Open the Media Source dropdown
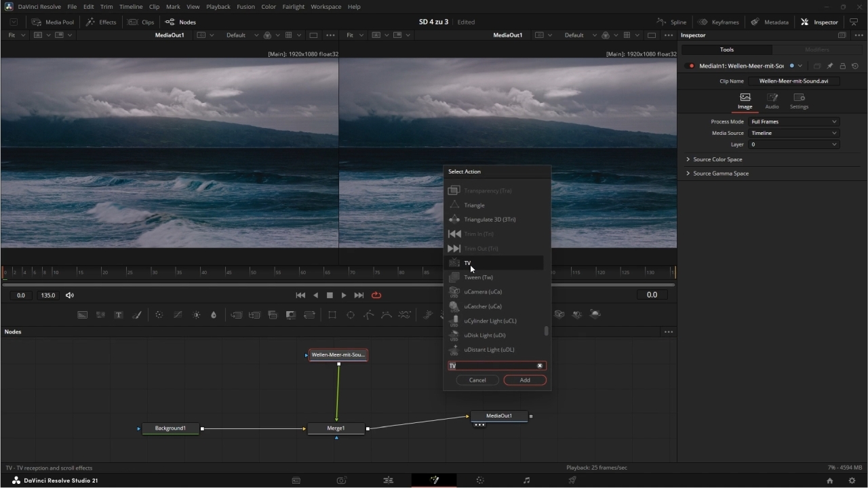 point(793,133)
